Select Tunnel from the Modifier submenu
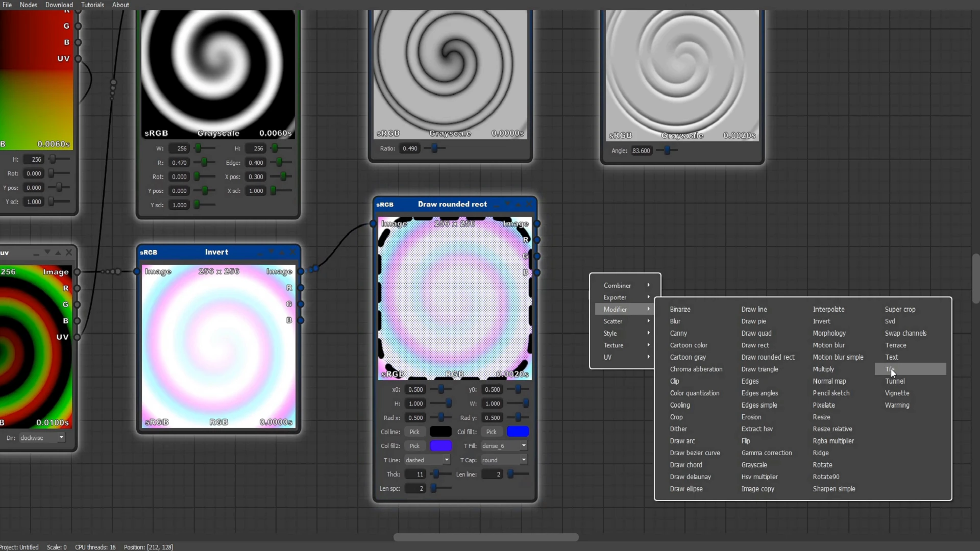 895,381
